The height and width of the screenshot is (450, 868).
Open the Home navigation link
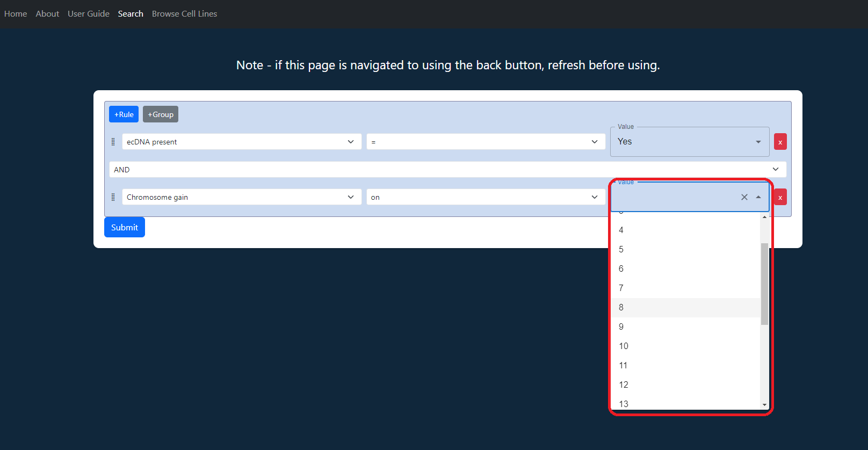pos(16,14)
